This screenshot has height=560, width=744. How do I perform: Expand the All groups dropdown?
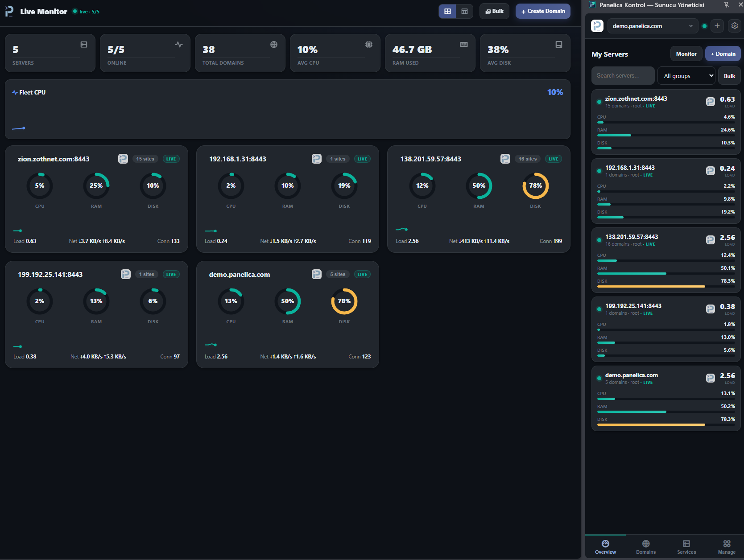coord(686,76)
